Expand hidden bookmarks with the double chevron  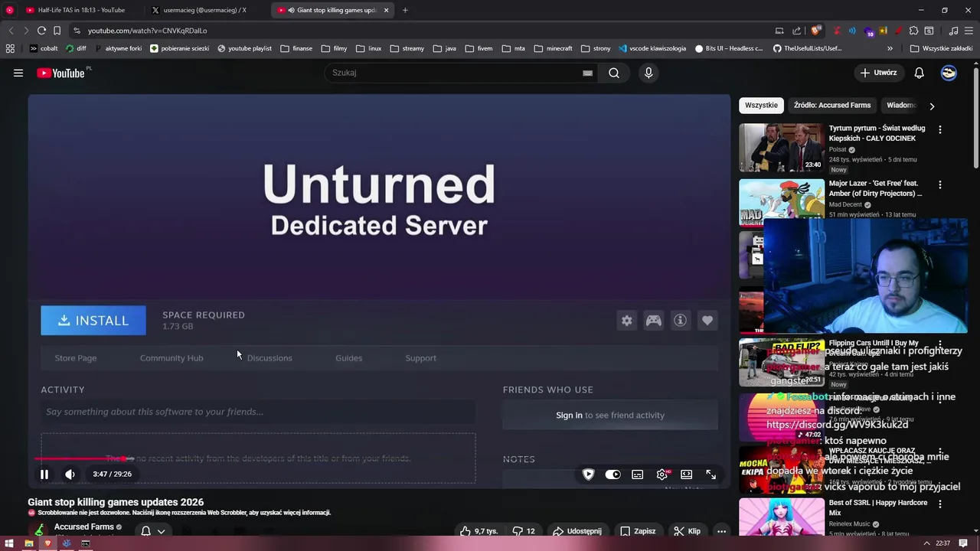(890, 48)
